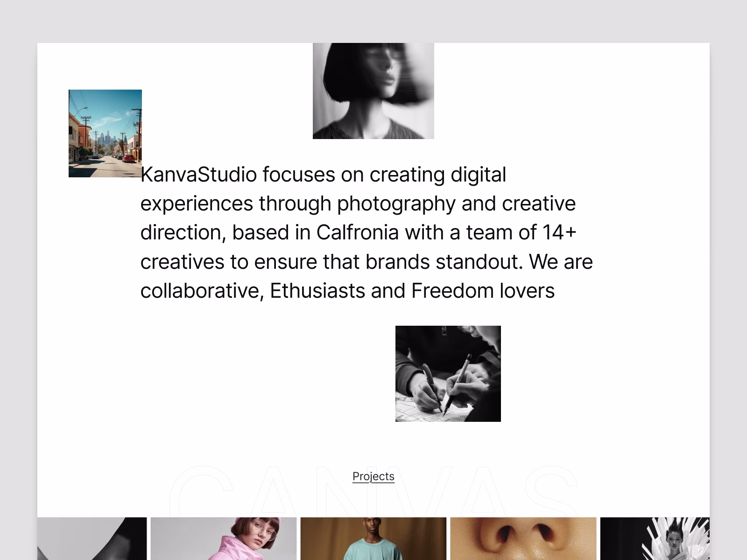The height and width of the screenshot is (560, 747).
Task: Click the word experiences in the paragraph
Action: pyautogui.click(x=197, y=204)
